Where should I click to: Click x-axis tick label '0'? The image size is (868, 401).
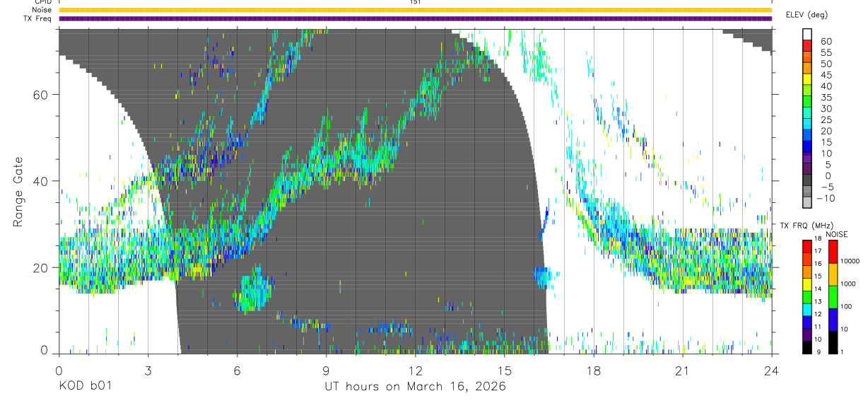(59, 370)
